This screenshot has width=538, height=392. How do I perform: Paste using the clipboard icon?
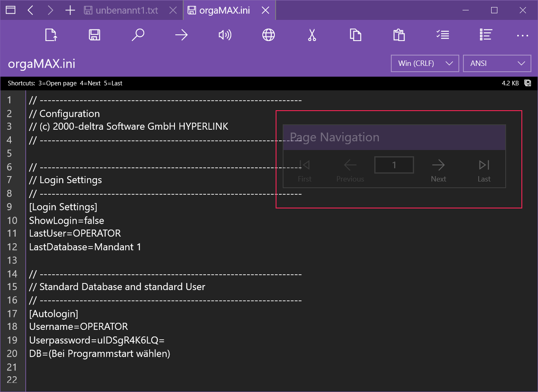tap(399, 35)
